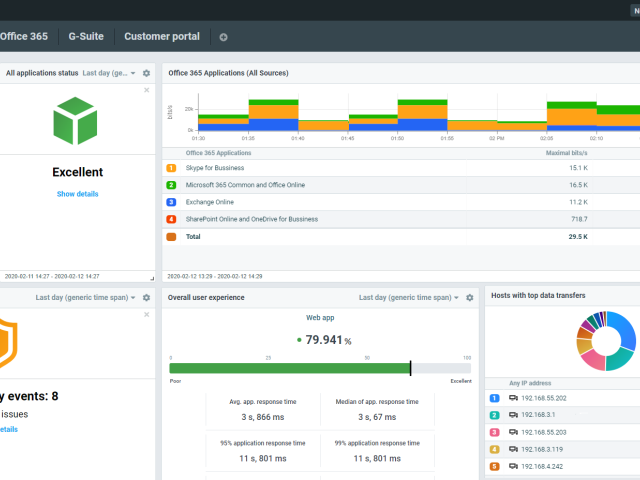This screenshot has height=480, width=640.
Task: Toggle Skype for Bussiness series badge
Action: [x=171, y=169]
